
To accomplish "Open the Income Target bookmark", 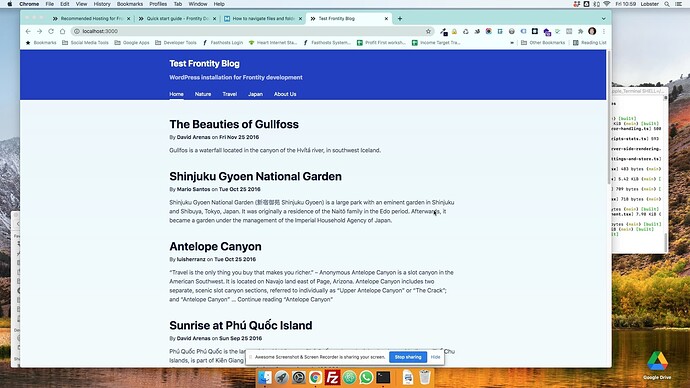I will [436, 43].
